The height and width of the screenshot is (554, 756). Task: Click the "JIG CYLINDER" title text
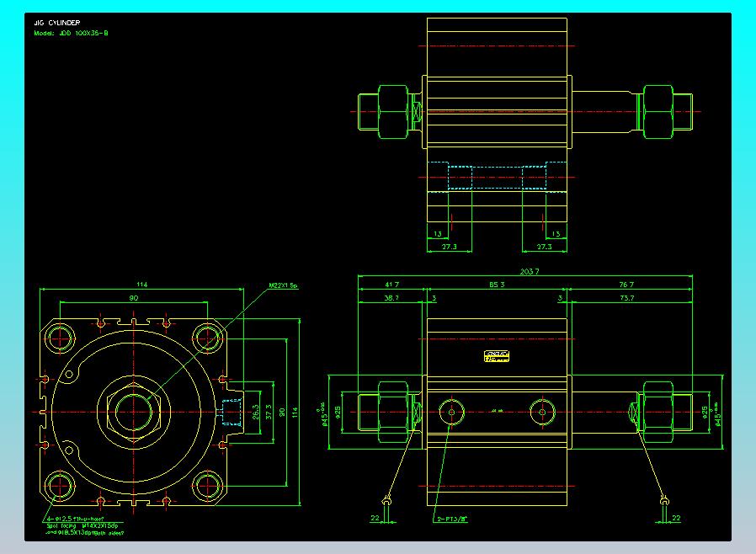pos(57,23)
